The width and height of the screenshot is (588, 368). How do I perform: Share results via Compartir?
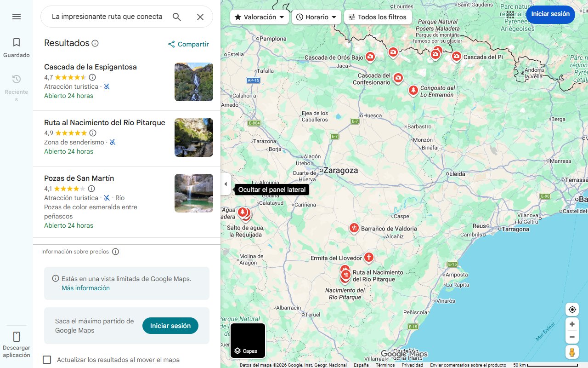188,44
